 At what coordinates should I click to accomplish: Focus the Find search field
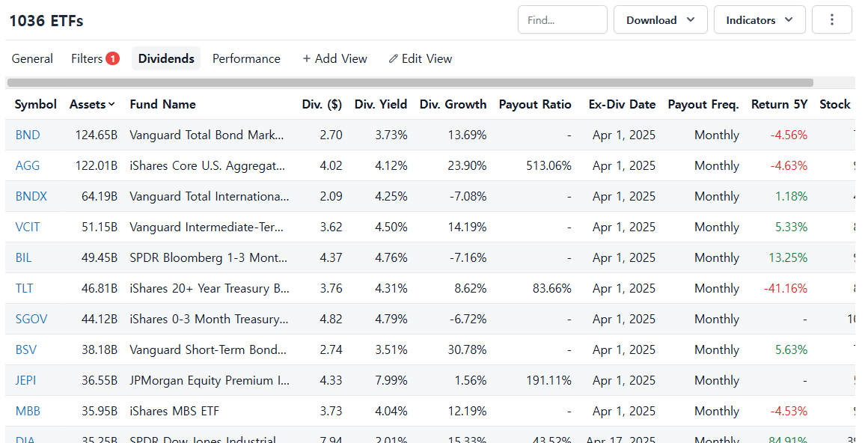[x=563, y=20]
